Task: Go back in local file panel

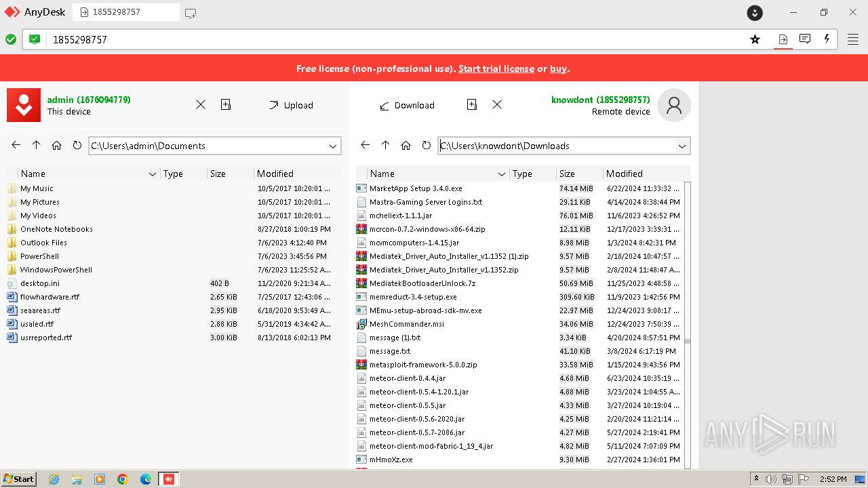Action: [x=16, y=145]
